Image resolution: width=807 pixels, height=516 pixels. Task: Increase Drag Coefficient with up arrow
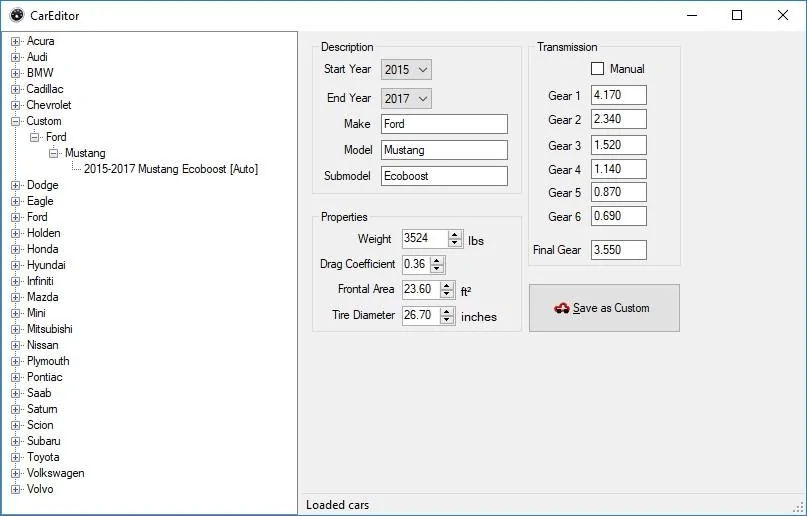tap(437, 261)
